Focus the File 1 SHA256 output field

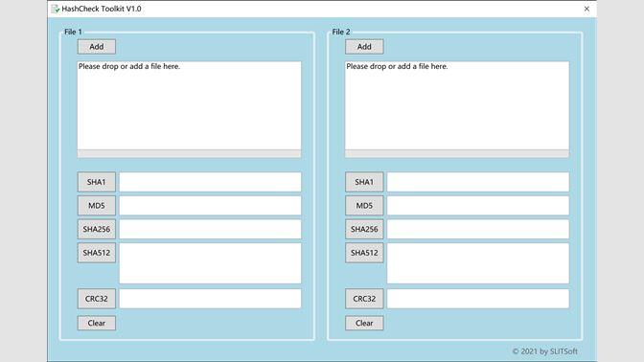click(210, 229)
